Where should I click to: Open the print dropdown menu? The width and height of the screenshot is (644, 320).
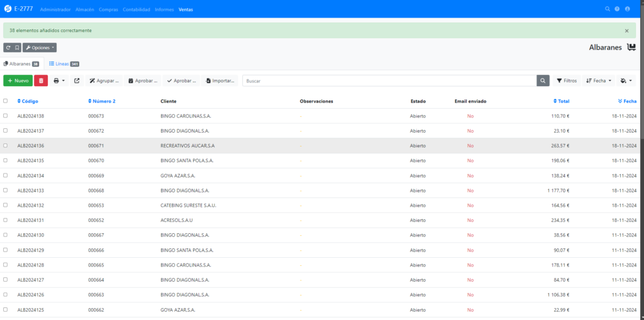click(59, 80)
